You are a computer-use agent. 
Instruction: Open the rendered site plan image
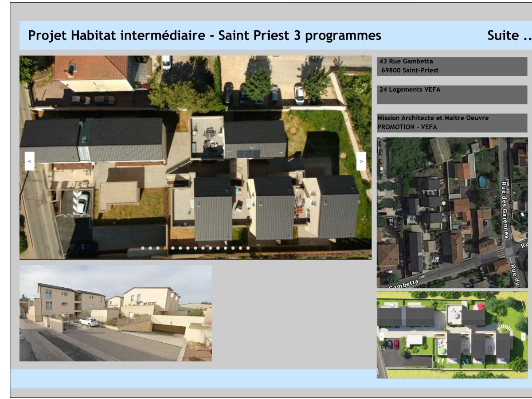click(452, 335)
